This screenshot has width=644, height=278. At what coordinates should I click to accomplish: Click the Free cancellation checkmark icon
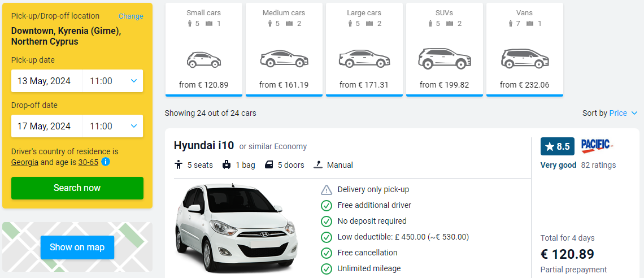[x=326, y=253]
